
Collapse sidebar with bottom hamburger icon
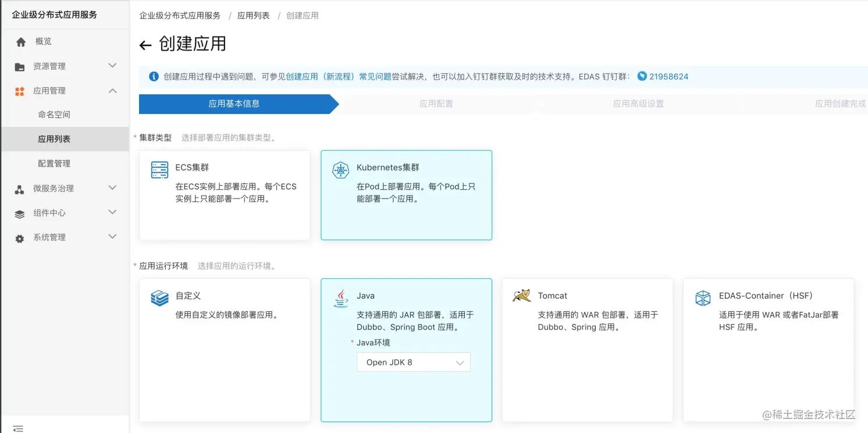[x=18, y=428]
